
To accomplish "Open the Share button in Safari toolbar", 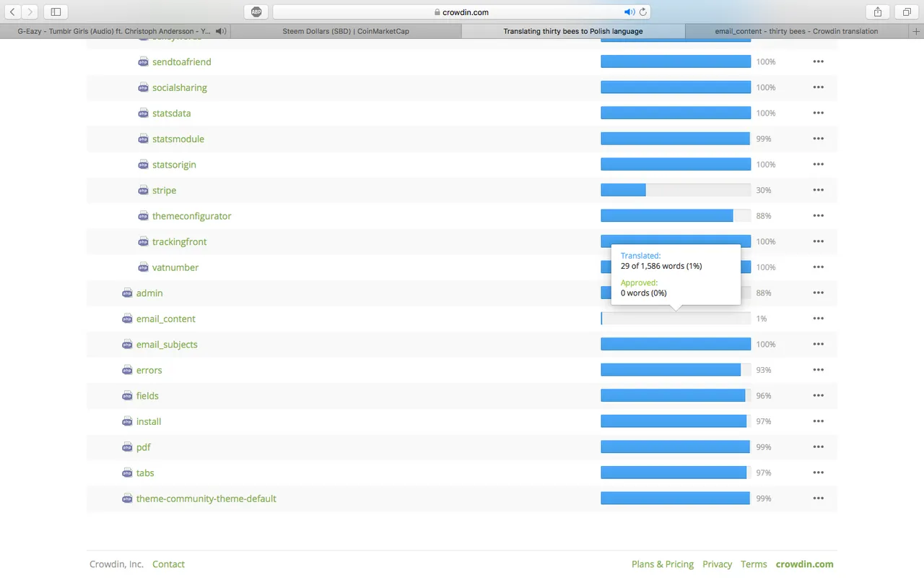I will [878, 12].
